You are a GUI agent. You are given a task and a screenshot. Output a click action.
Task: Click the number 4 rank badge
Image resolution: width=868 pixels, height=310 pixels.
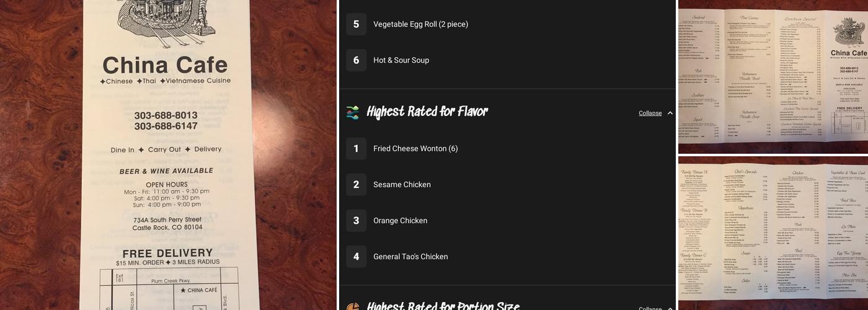click(356, 257)
